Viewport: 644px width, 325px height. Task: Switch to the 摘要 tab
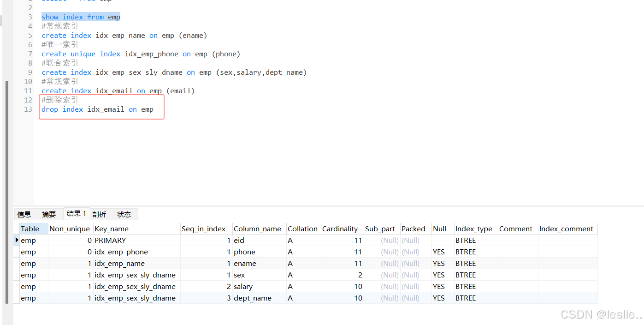49,214
